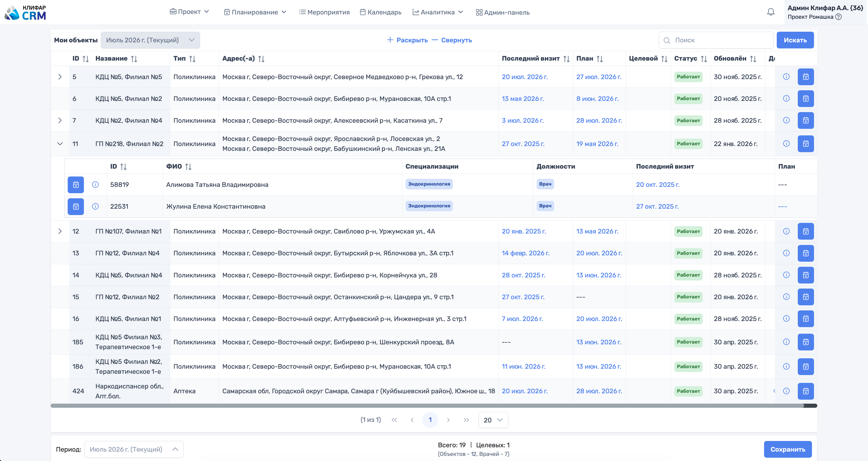Sort objects by Последний визит
868x461 pixels.
tap(566, 59)
